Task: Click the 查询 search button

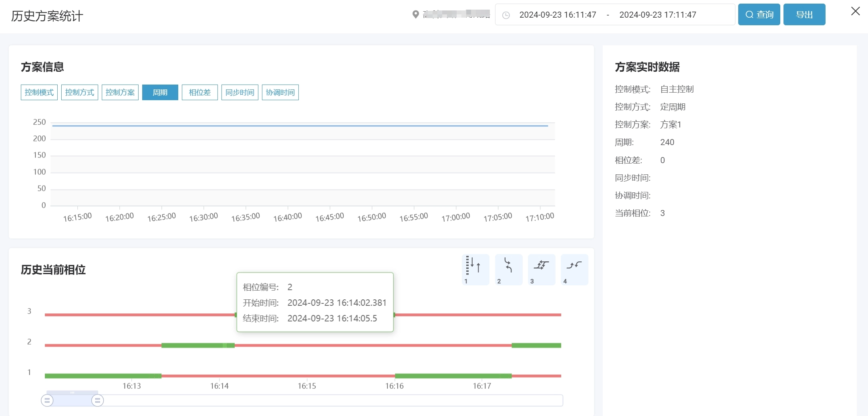Action: (x=759, y=14)
